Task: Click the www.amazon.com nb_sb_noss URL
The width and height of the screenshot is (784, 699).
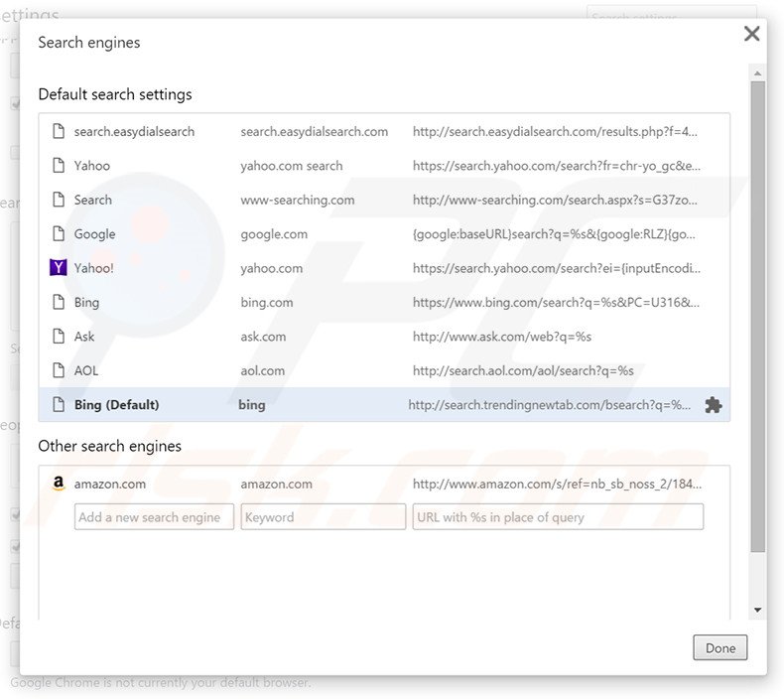Action: point(557,484)
